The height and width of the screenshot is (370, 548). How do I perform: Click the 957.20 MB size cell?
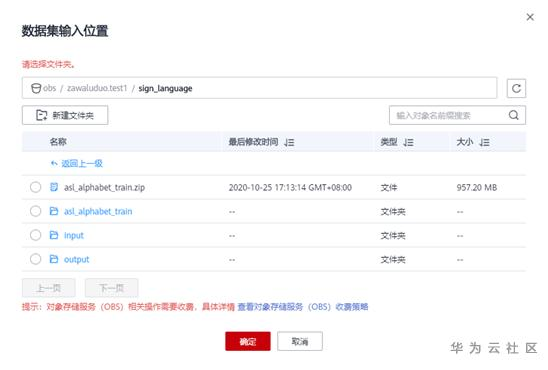[477, 188]
